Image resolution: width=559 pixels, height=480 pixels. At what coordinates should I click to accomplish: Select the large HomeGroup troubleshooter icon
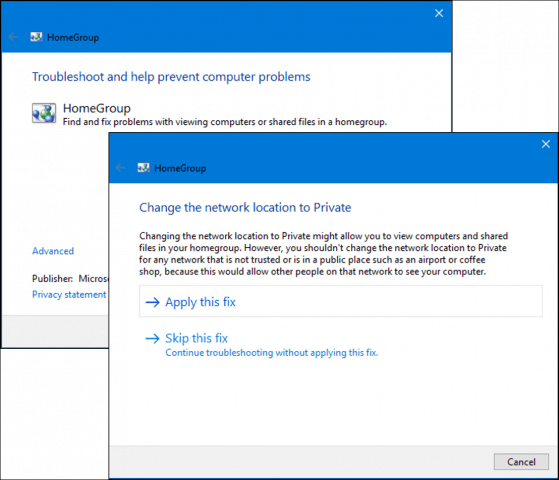(44, 113)
